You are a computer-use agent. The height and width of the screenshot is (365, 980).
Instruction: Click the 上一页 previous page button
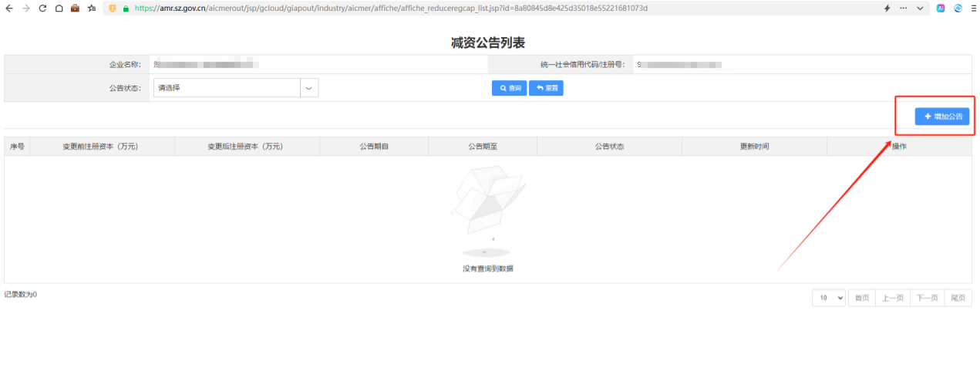click(x=893, y=298)
